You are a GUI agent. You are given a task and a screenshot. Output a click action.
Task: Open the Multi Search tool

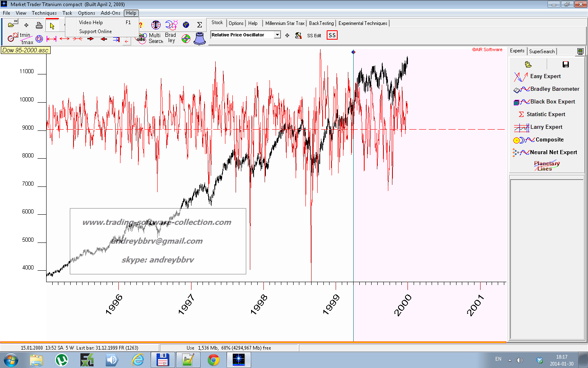coord(156,38)
